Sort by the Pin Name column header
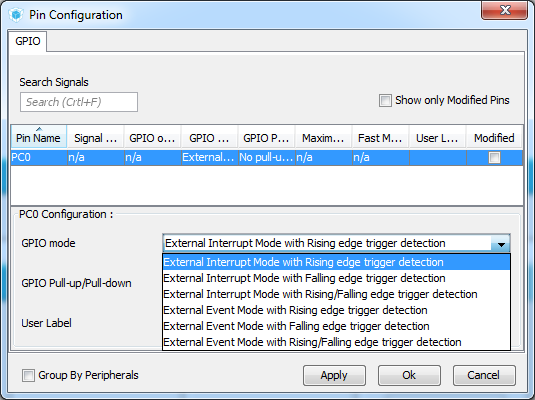535x400 pixels. (x=39, y=137)
